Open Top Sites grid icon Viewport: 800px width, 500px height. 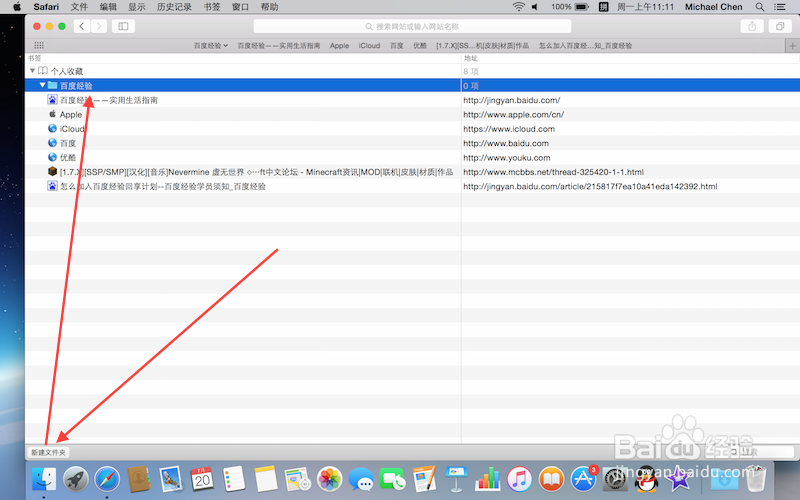tap(39, 45)
